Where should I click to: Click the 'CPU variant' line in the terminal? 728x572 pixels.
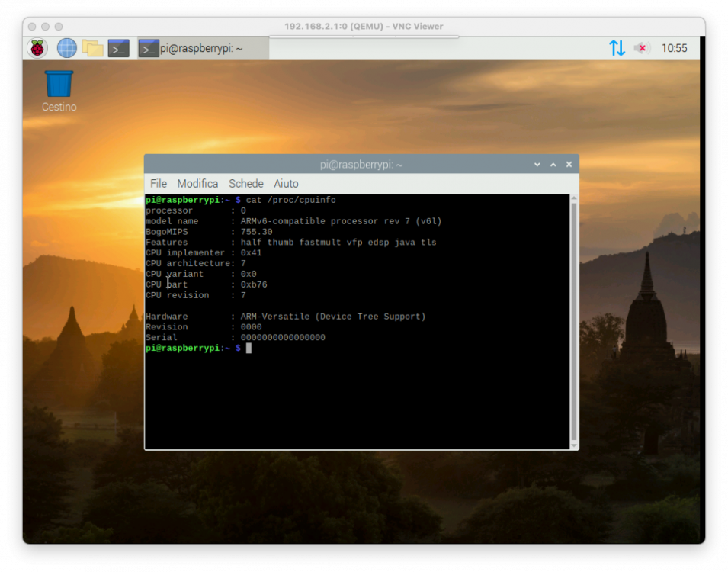(x=201, y=274)
